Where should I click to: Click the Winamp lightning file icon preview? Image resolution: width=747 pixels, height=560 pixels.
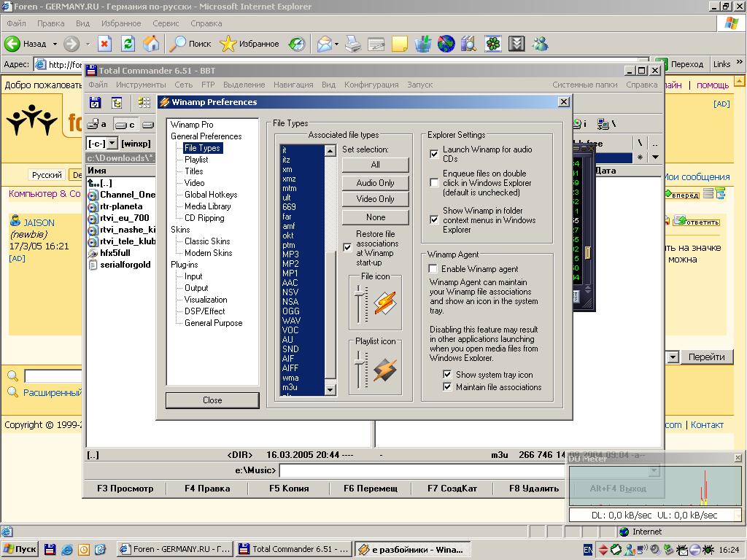tap(385, 303)
